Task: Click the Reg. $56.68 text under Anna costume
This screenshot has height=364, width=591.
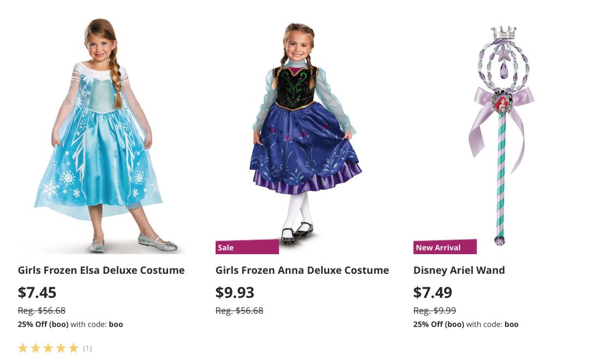Action: point(239,310)
